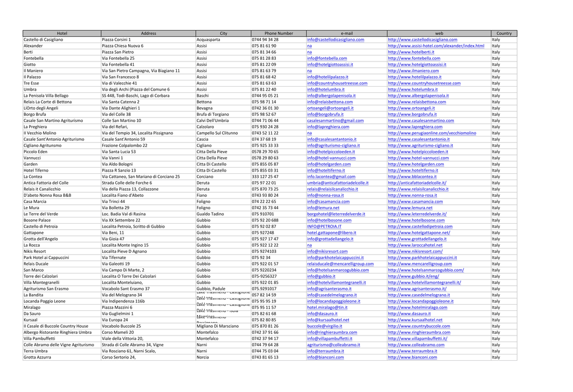Select the Phone Number column header
Viewport: 573px width, 392px height.
(x=279, y=33)
